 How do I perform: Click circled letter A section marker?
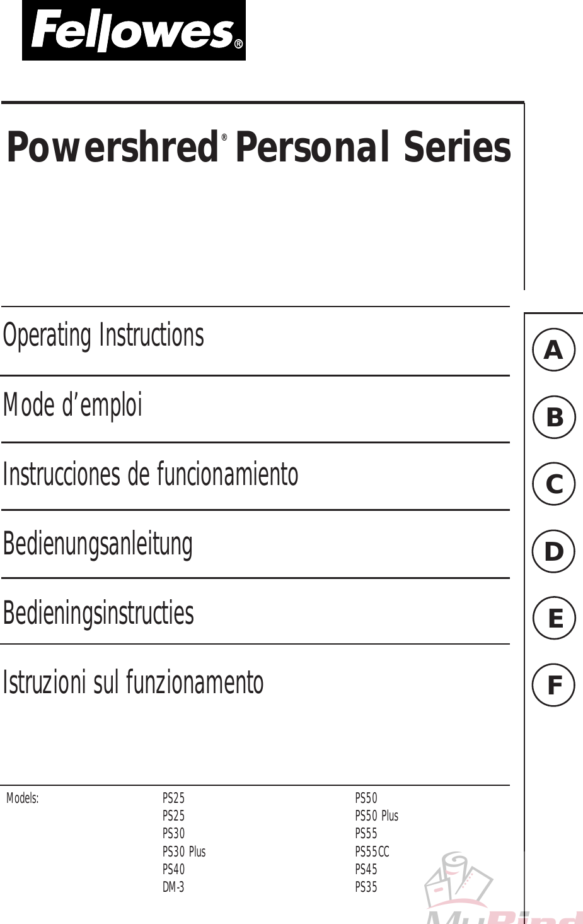553,349
